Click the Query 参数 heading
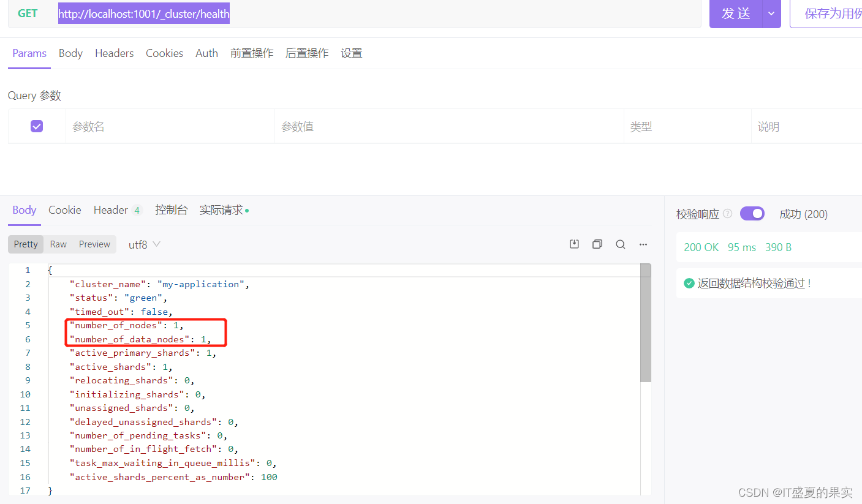862x504 pixels. coord(34,96)
